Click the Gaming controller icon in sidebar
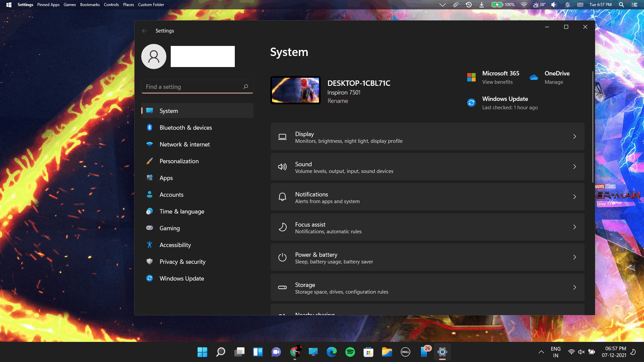Image resolution: width=644 pixels, height=362 pixels. (x=150, y=228)
